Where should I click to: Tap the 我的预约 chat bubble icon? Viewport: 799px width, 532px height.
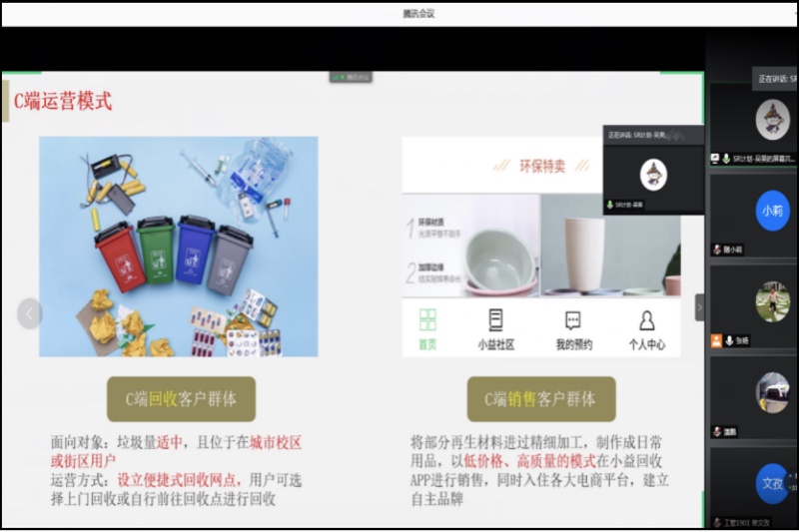[x=573, y=320]
